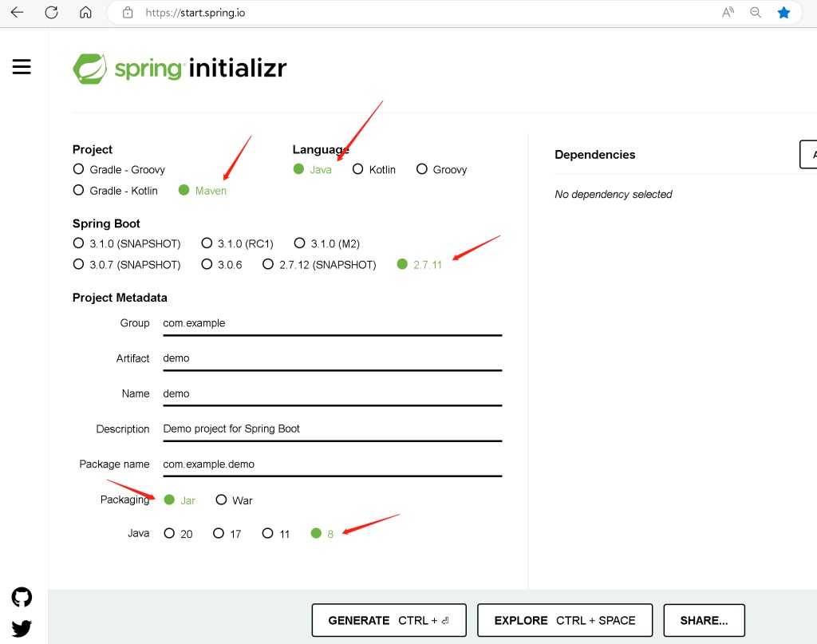Click the Spring Boot heading

click(x=106, y=223)
